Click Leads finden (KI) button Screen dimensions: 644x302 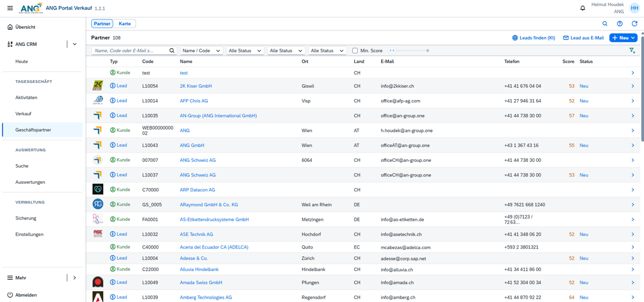click(533, 38)
